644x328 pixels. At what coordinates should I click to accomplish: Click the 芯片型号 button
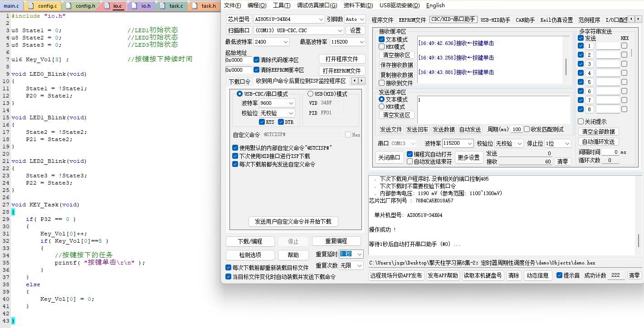[239, 19]
